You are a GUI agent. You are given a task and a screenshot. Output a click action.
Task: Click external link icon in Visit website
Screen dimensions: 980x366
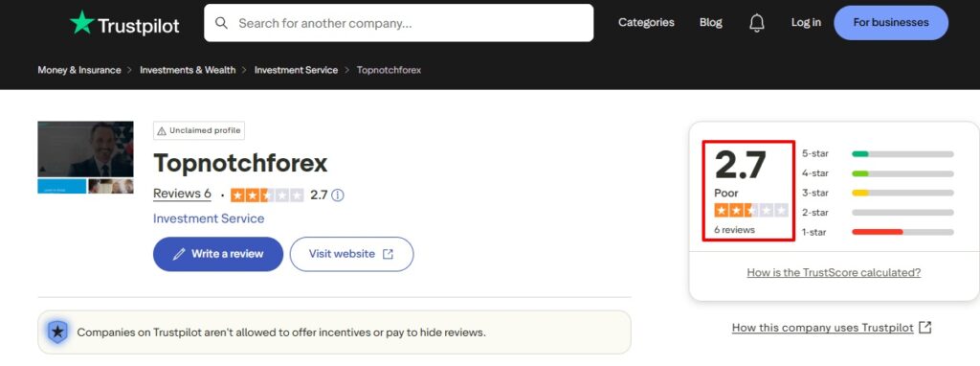389,254
